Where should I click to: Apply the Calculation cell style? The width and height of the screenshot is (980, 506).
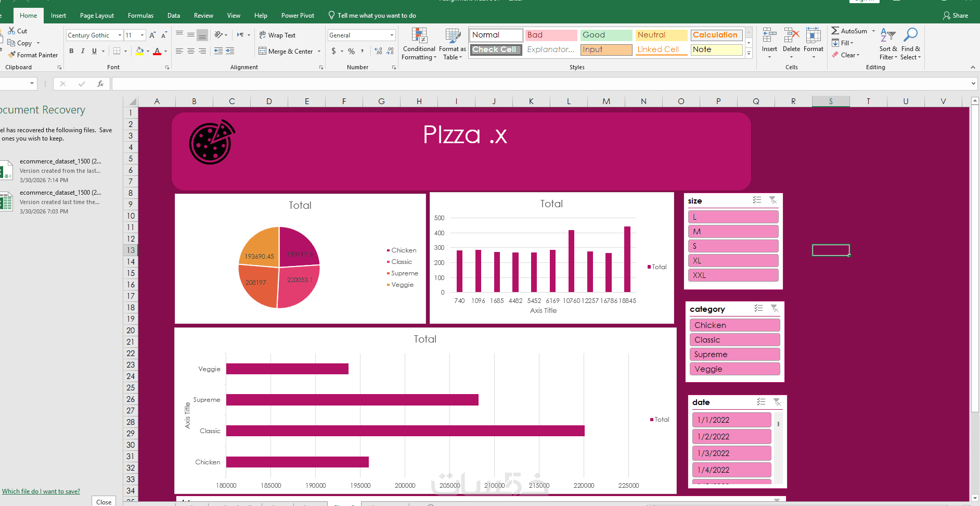coord(716,35)
